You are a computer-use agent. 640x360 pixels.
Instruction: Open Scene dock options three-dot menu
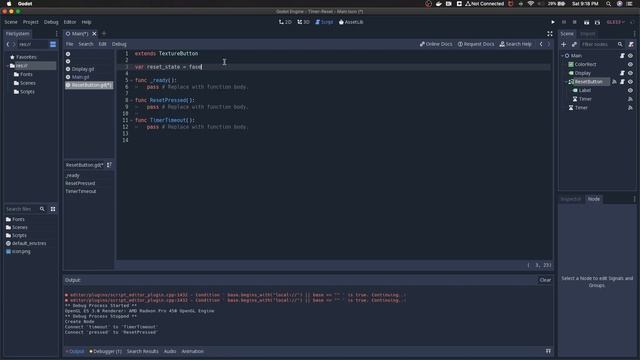(x=634, y=33)
